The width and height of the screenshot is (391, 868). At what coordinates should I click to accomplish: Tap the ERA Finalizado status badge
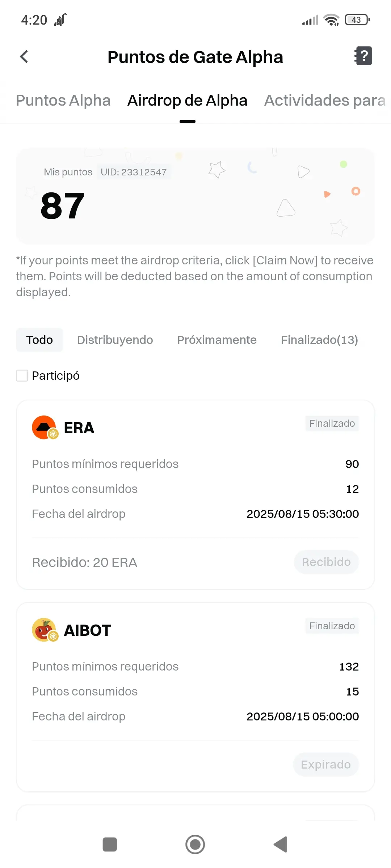332,423
